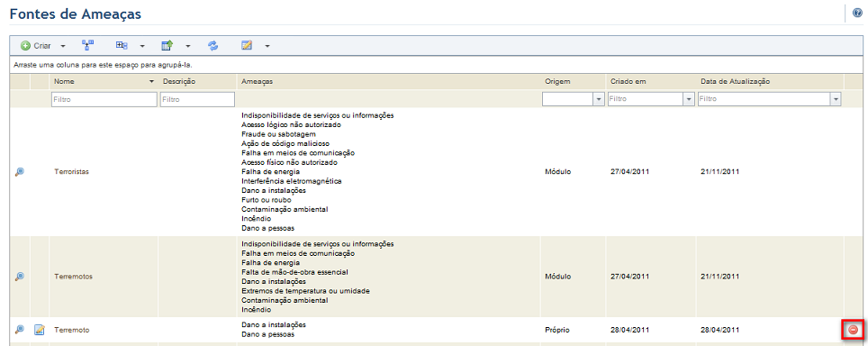Open dropdown arrow beside expand columns icon
The image size is (868, 346).
point(142,46)
